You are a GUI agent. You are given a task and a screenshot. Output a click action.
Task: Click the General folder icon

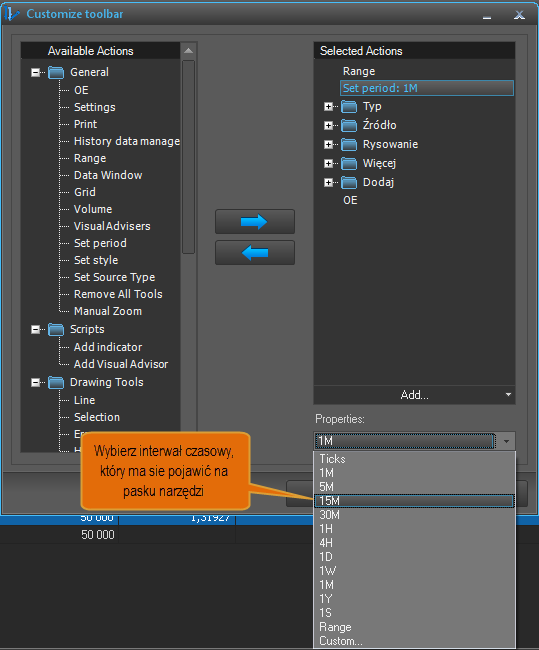[x=56, y=73]
